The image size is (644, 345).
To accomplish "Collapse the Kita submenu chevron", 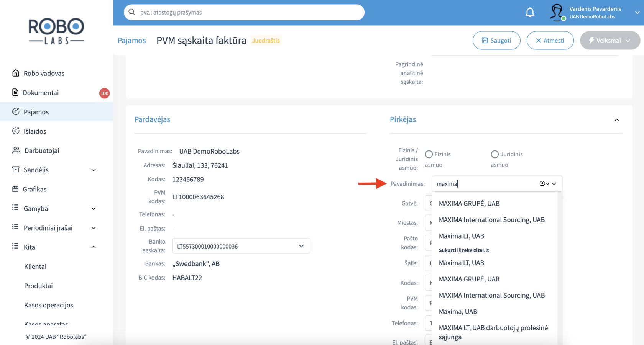I will point(94,247).
